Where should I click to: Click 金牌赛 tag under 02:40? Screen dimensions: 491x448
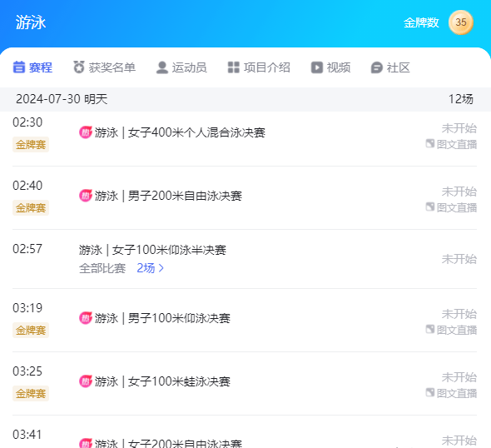31,207
